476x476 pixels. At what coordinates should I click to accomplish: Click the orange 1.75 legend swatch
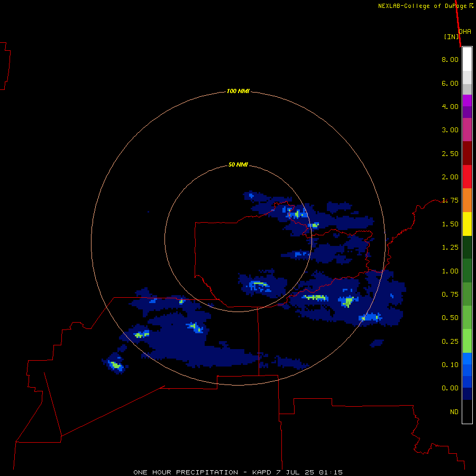coord(467,200)
